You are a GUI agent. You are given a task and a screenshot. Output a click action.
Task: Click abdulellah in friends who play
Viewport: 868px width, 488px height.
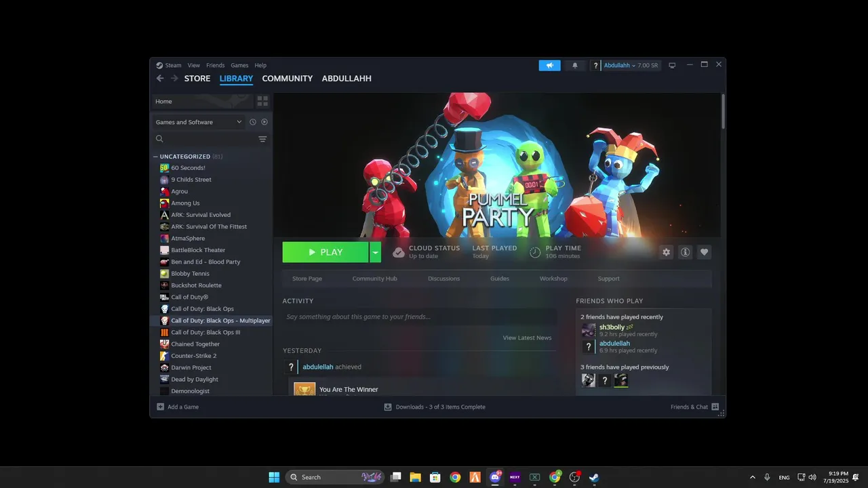coord(614,344)
